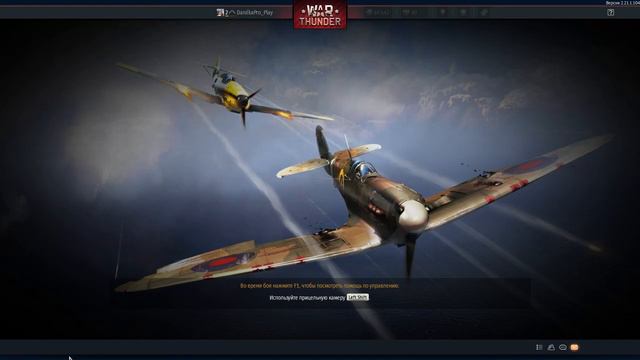Open the orange mail notifications icon
This screenshot has height=360, width=640.
(574, 347)
